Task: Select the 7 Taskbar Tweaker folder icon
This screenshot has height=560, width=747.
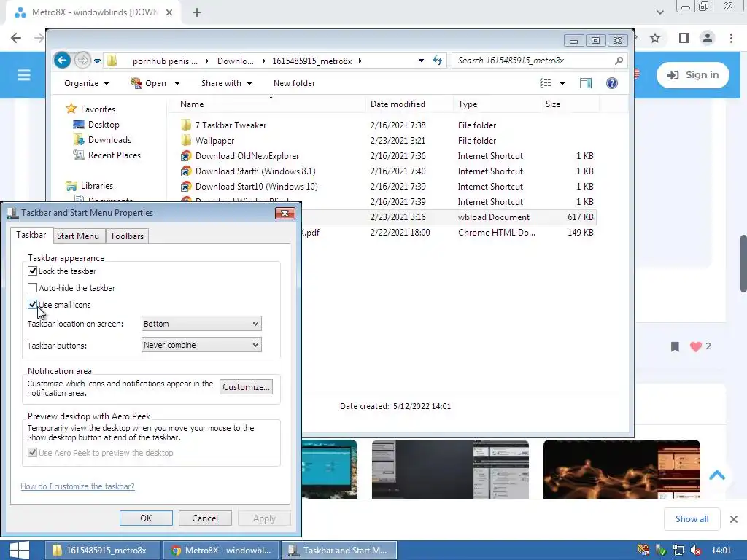Action: coord(186,125)
